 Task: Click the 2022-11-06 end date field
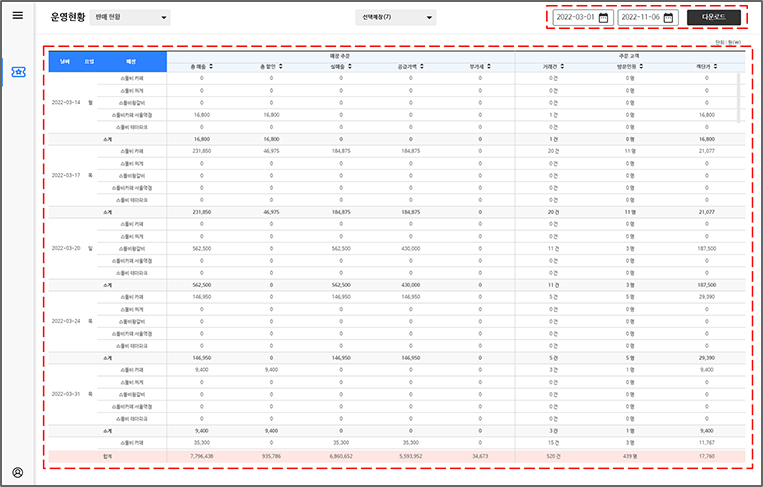(x=641, y=18)
